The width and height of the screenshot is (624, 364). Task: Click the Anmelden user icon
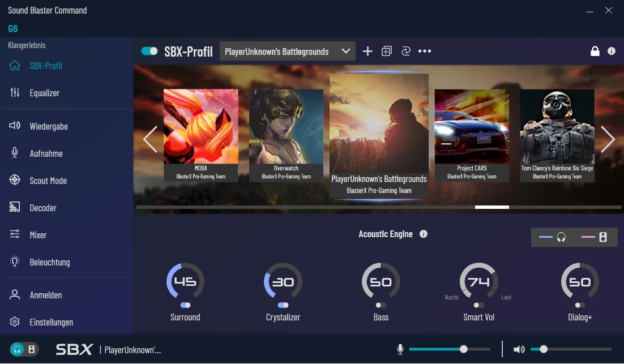tap(15, 294)
